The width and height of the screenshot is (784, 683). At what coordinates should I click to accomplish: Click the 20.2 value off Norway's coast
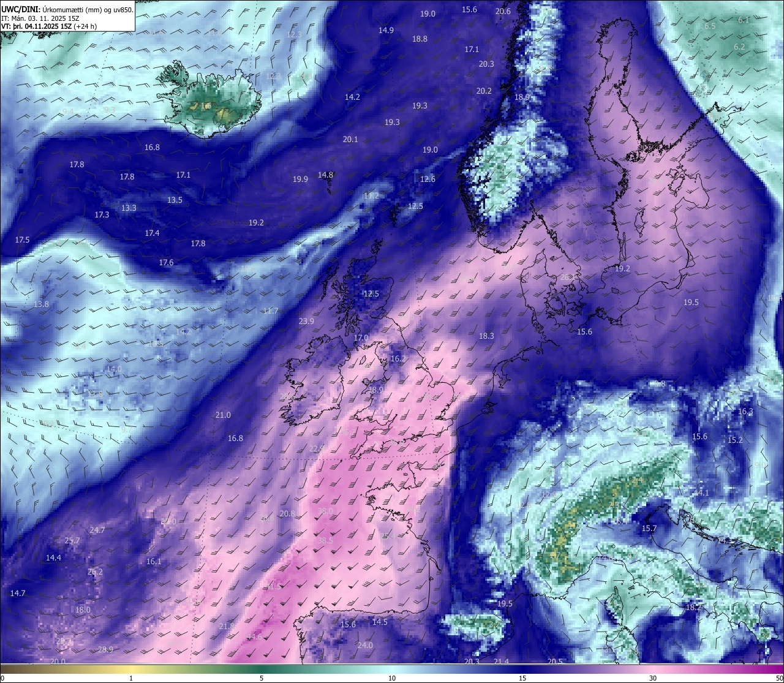tap(484, 91)
